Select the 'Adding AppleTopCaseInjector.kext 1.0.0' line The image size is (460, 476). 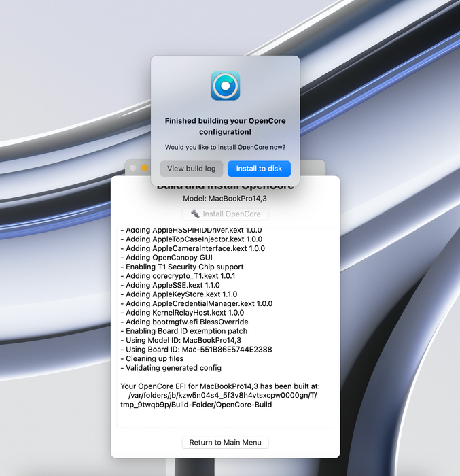click(x=192, y=239)
